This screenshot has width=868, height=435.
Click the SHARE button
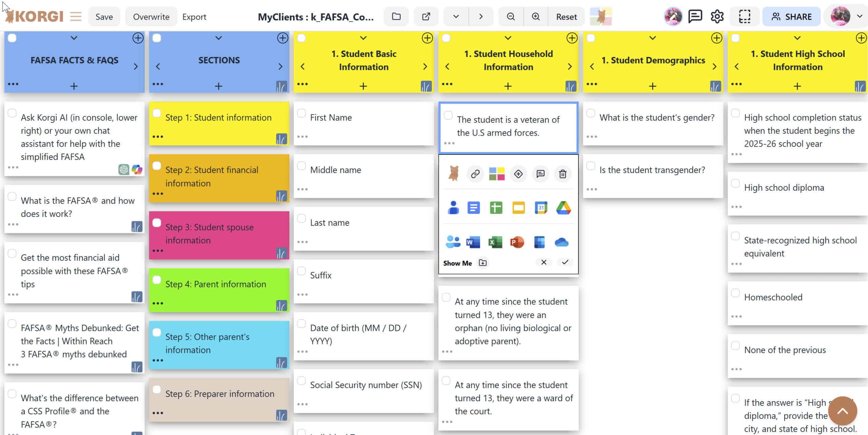pos(791,17)
